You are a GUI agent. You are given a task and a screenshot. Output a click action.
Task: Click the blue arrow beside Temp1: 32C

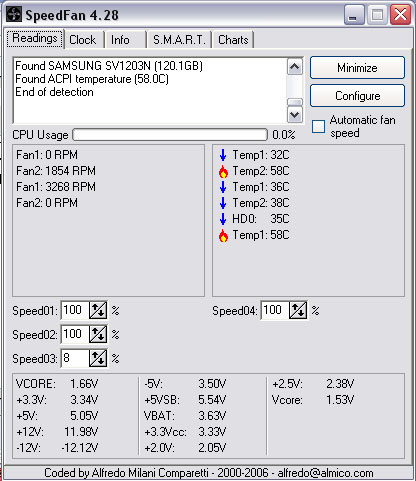tap(223, 155)
